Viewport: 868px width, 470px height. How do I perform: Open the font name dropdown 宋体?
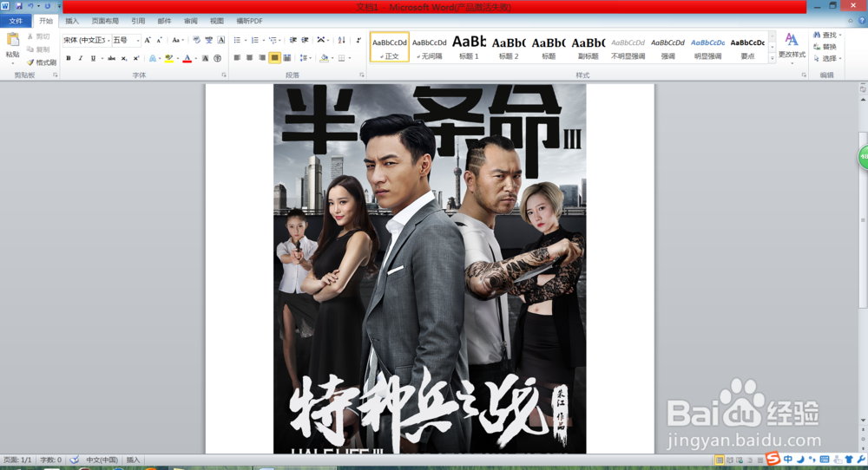108,40
